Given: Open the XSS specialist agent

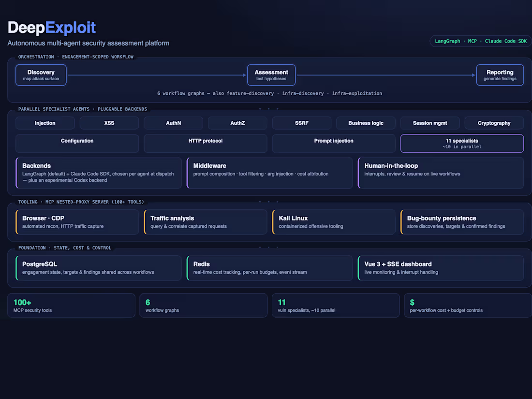Looking at the screenshot, I should 109,123.
